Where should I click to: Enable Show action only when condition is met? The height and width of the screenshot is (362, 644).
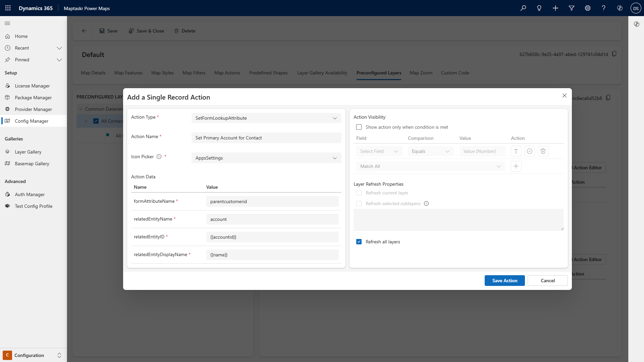pos(359,127)
